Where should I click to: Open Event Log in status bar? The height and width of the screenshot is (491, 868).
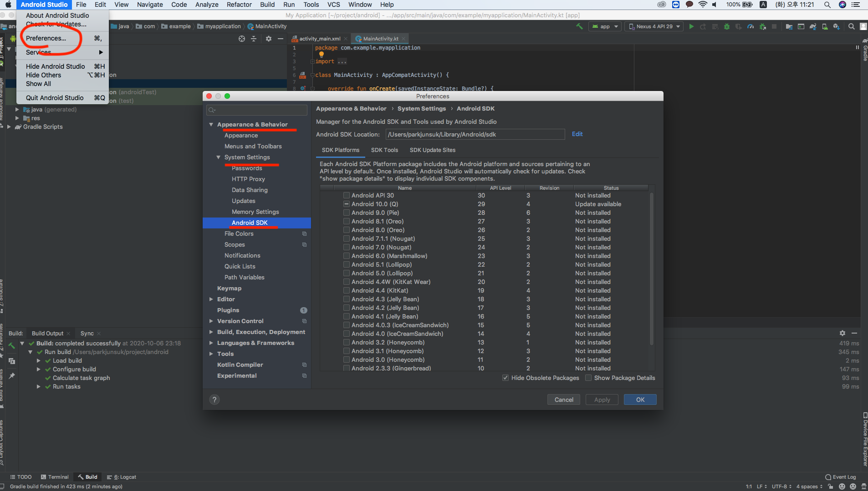click(x=840, y=477)
